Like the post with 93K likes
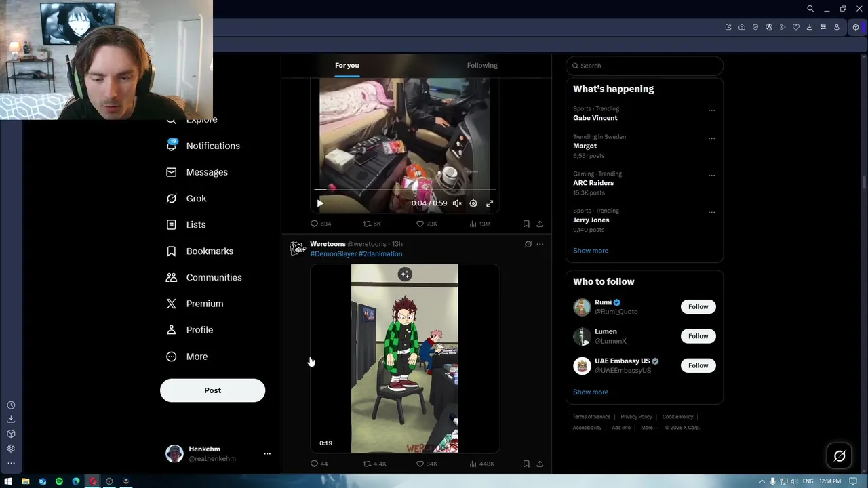Viewport: 868px width, 488px height. point(427,224)
